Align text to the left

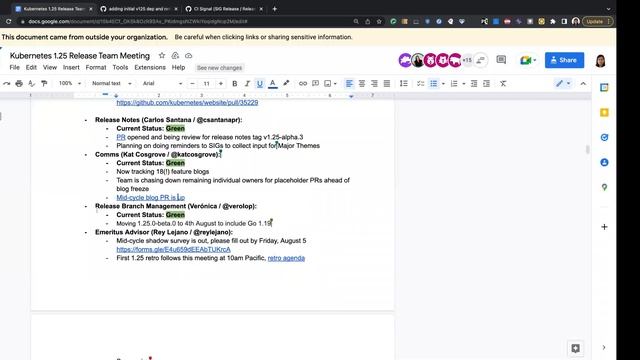349,83
